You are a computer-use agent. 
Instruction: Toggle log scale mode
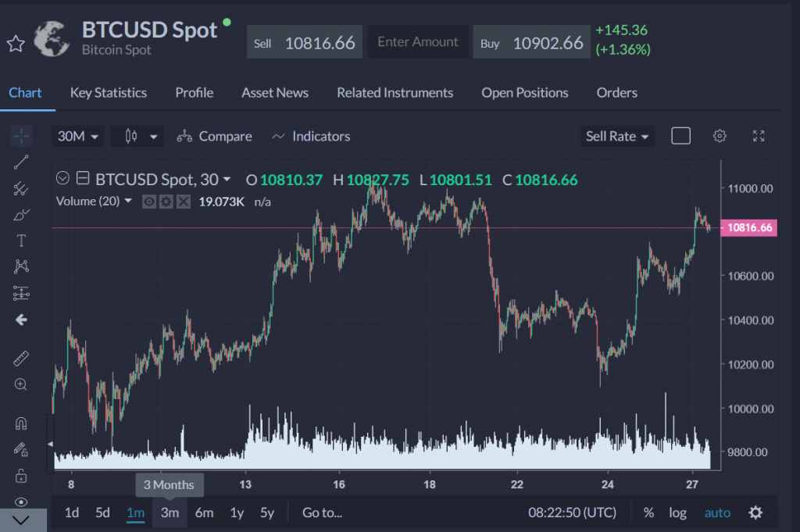click(x=677, y=512)
